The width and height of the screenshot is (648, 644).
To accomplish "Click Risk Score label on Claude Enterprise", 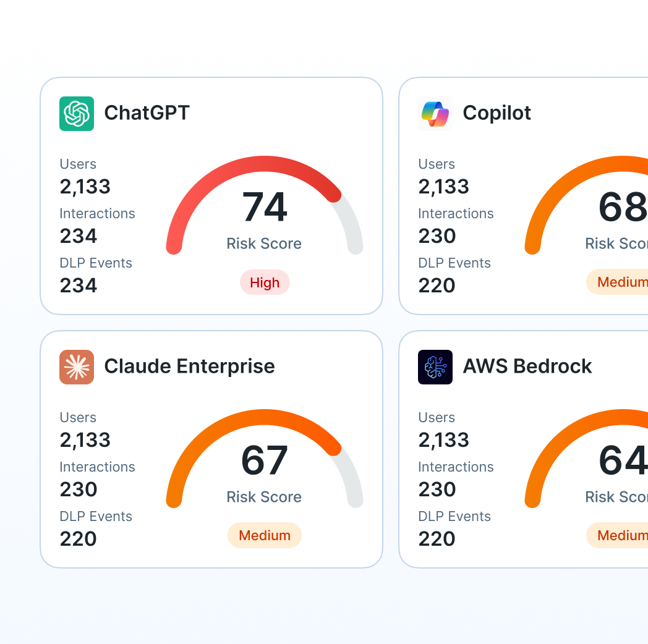I will [264, 497].
